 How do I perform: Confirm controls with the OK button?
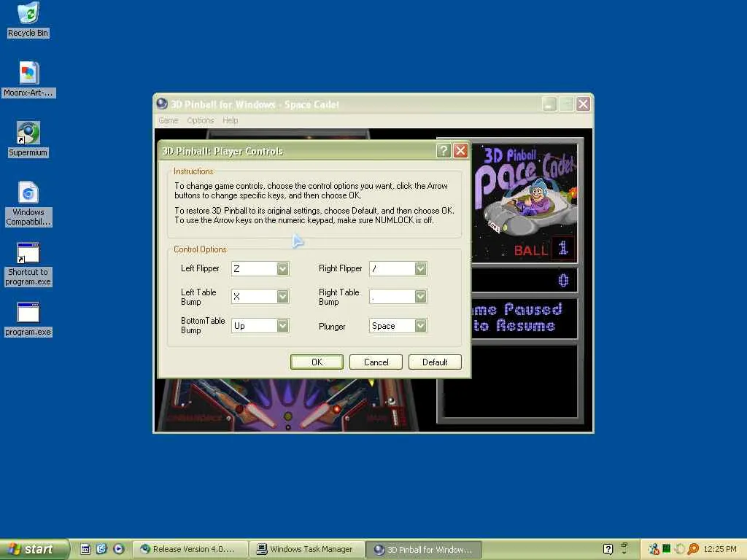click(x=317, y=362)
